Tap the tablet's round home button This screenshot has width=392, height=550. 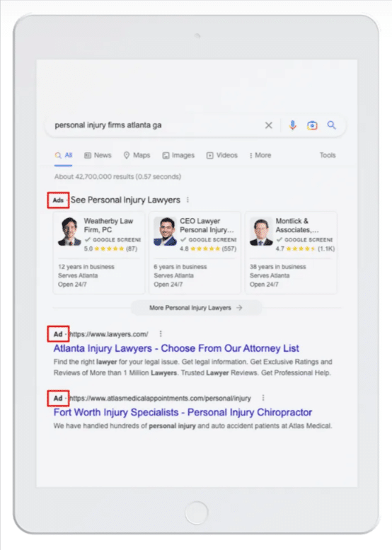point(196,512)
